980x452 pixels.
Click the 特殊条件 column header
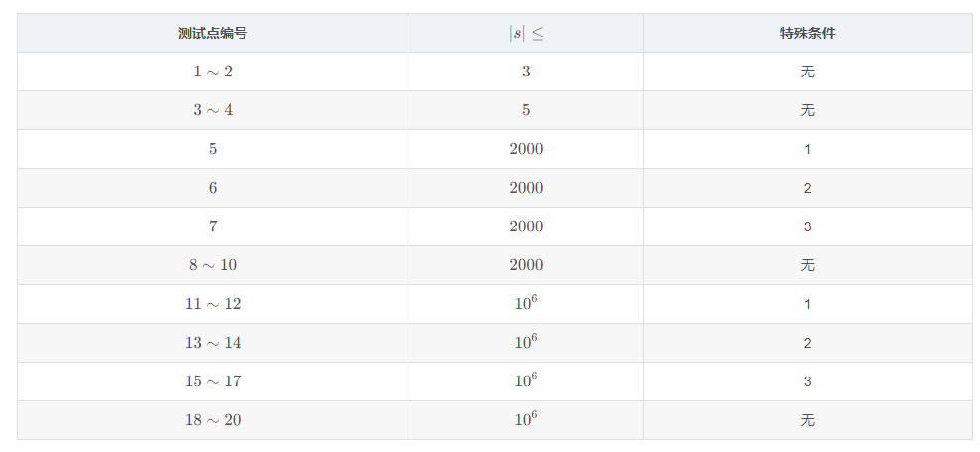coord(807,33)
